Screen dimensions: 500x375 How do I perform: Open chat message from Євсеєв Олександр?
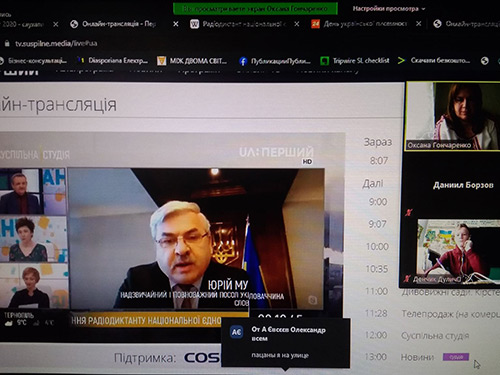pos(286,343)
